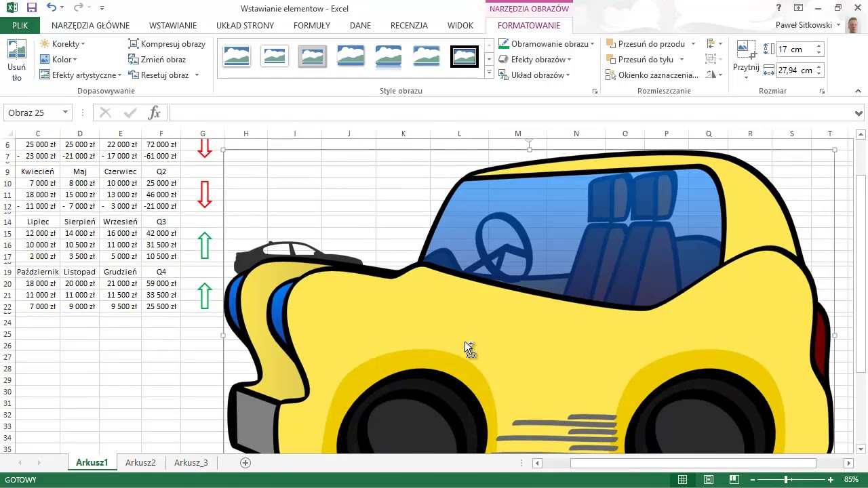
Task: Select the Arkusz1 sheet tab
Action: pos(92,462)
